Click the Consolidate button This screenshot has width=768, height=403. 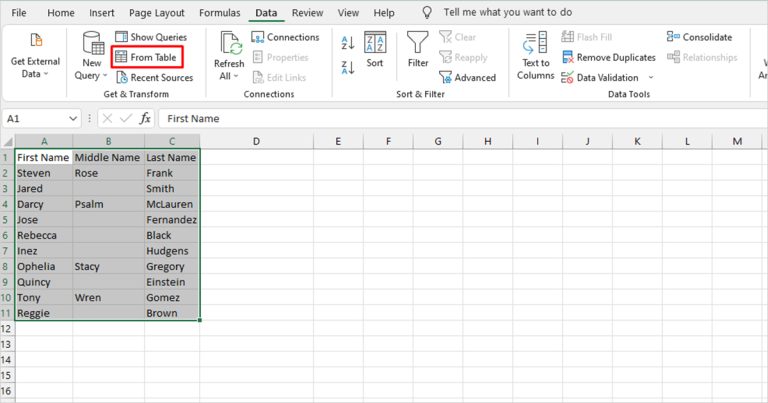point(699,37)
